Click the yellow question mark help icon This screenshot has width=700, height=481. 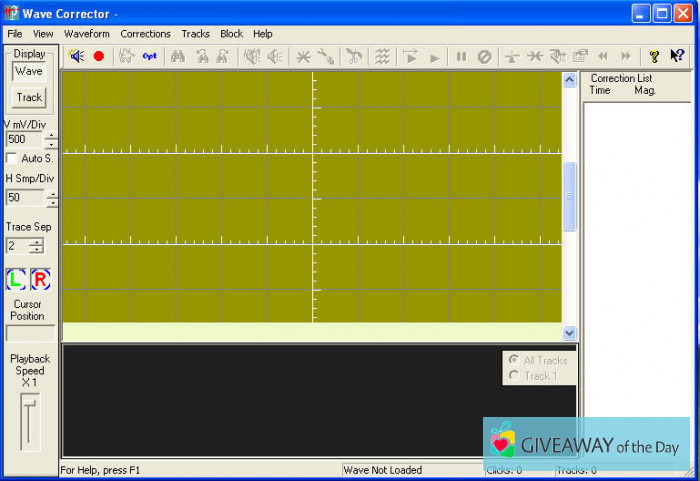point(655,57)
